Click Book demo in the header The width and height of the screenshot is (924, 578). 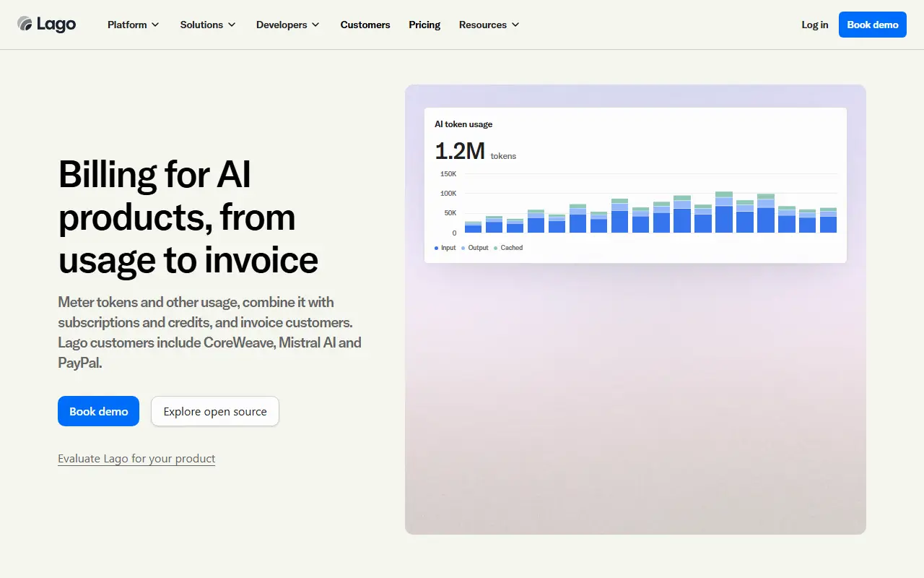pos(873,25)
